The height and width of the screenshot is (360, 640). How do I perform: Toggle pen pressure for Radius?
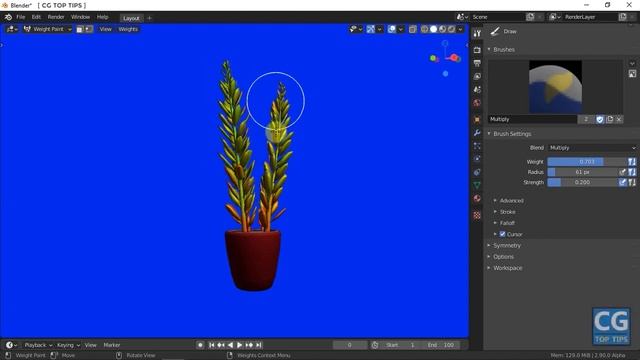(x=622, y=172)
